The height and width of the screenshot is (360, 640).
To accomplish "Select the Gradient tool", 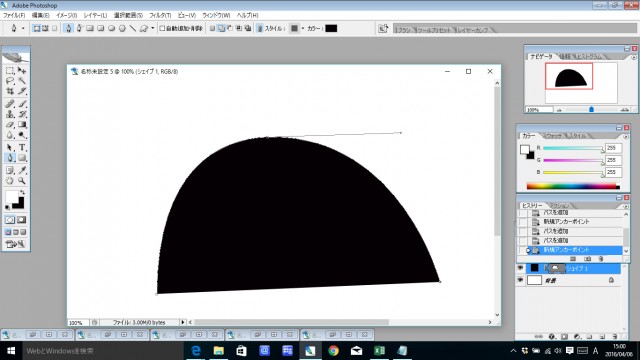I will pyautogui.click(x=22, y=124).
